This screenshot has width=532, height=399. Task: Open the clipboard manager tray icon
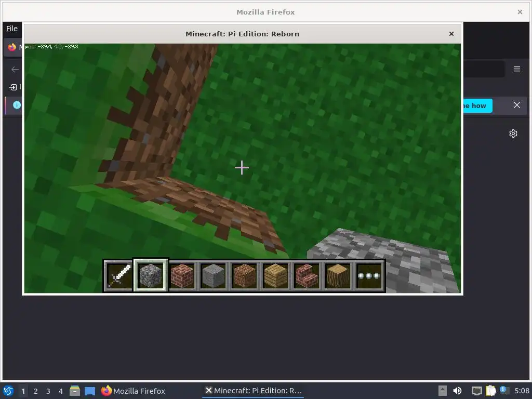click(x=490, y=391)
